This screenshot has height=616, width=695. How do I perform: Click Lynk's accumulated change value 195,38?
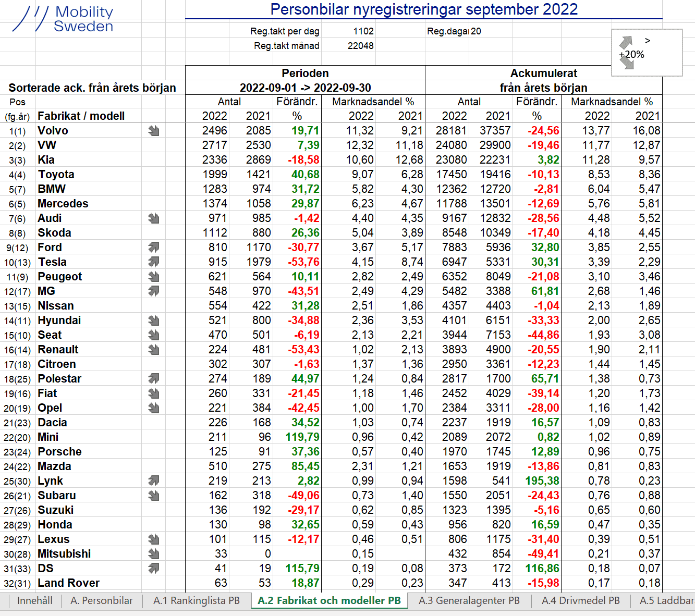pyautogui.click(x=542, y=481)
